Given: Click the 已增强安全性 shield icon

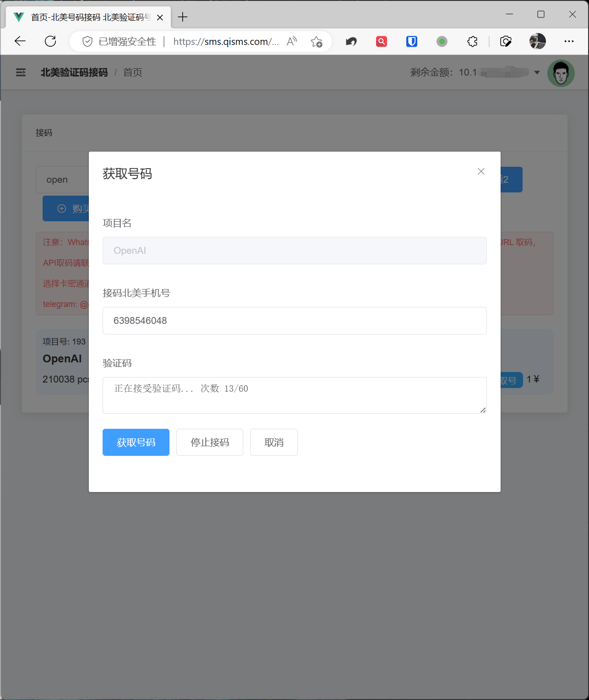Looking at the screenshot, I should click(87, 41).
